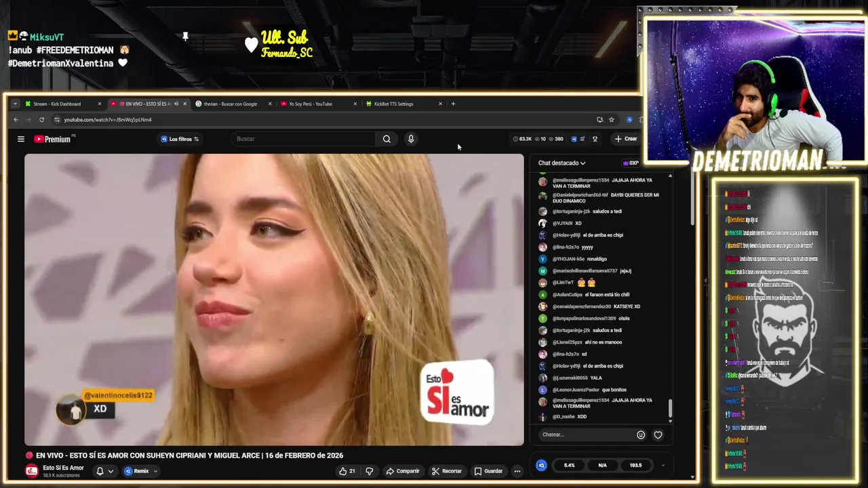
Task: Close the Kick Dashboard tab
Action: point(100,104)
